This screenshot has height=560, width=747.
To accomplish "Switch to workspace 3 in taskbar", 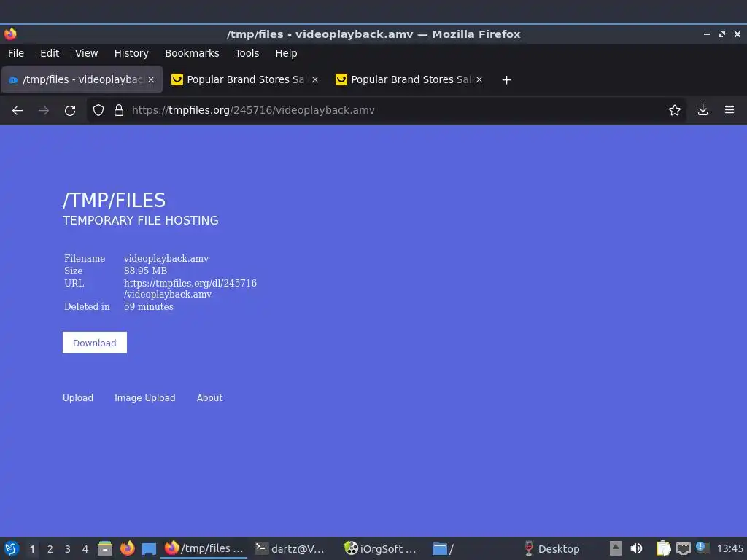I will coord(68,549).
